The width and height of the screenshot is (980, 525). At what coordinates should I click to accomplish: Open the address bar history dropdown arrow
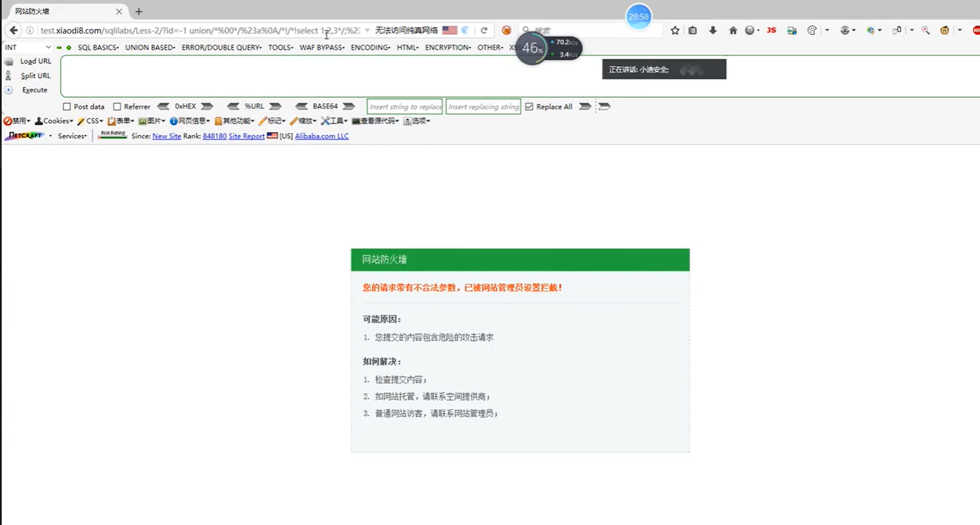point(367,30)
